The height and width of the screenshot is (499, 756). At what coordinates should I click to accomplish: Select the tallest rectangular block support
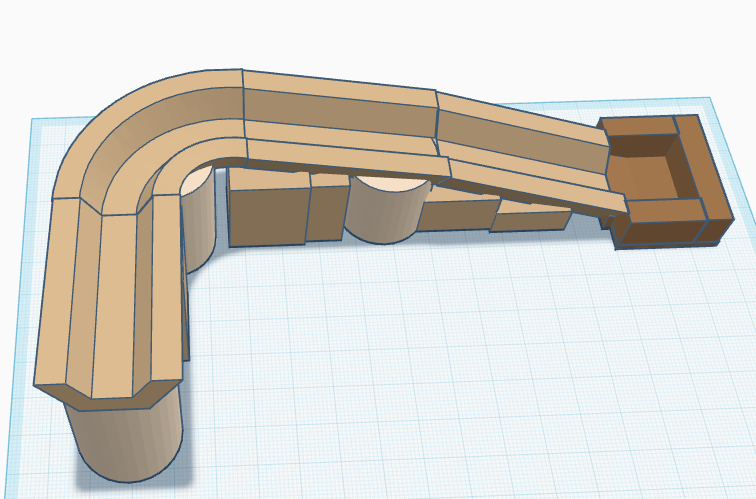[x=268, y=207]
